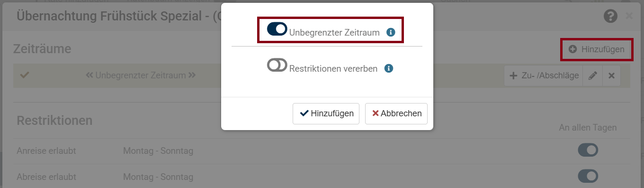644x188 pixels.
Task: Click left double-chevron of Unbegrenzter Zeitraum
Action: (x=89, y=75)
